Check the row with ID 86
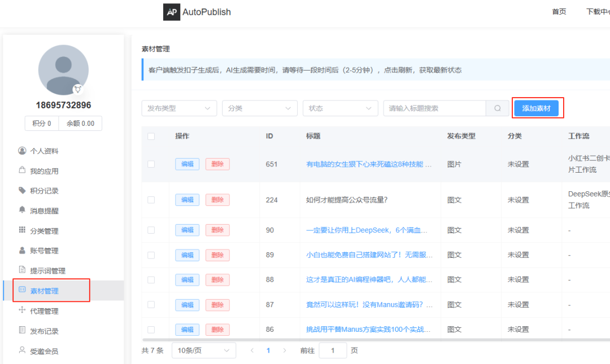 pos(151,330)
